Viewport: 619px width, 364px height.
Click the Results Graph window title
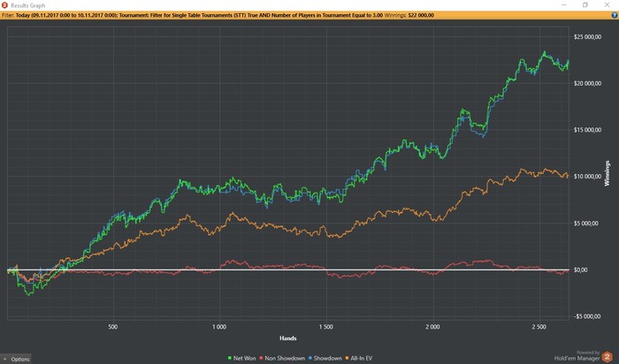click(28, 5)
